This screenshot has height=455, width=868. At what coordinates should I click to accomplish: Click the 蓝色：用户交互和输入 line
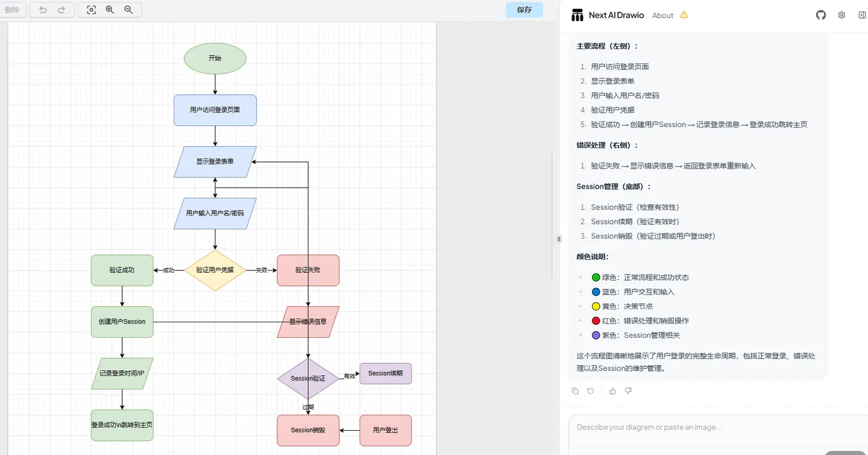point(633,292)
